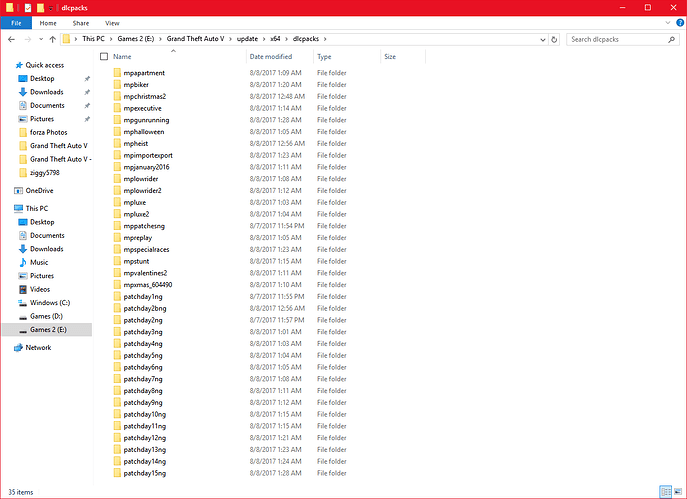Open Videos under This PC
This screenshot has height=499, width=687.
point(40,289)
